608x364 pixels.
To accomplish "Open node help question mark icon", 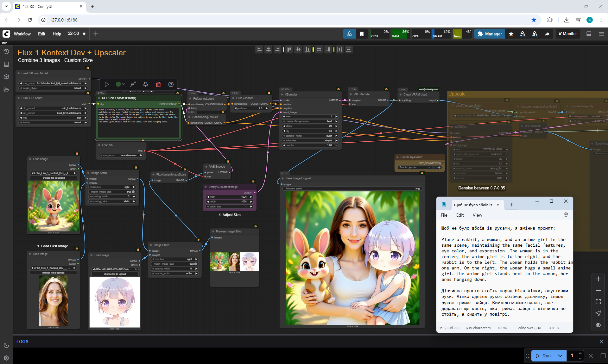I will click(171, 84).
